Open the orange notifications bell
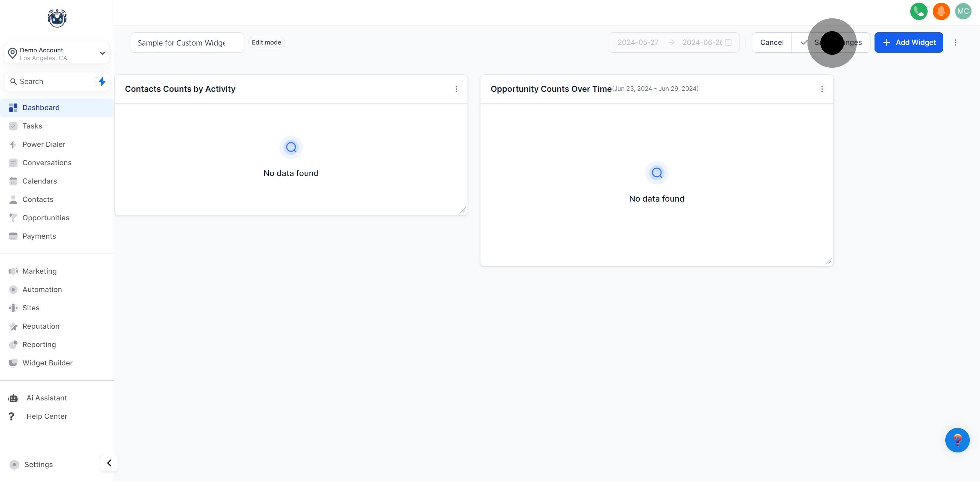The image size is (980, 482). pos(941,12)
